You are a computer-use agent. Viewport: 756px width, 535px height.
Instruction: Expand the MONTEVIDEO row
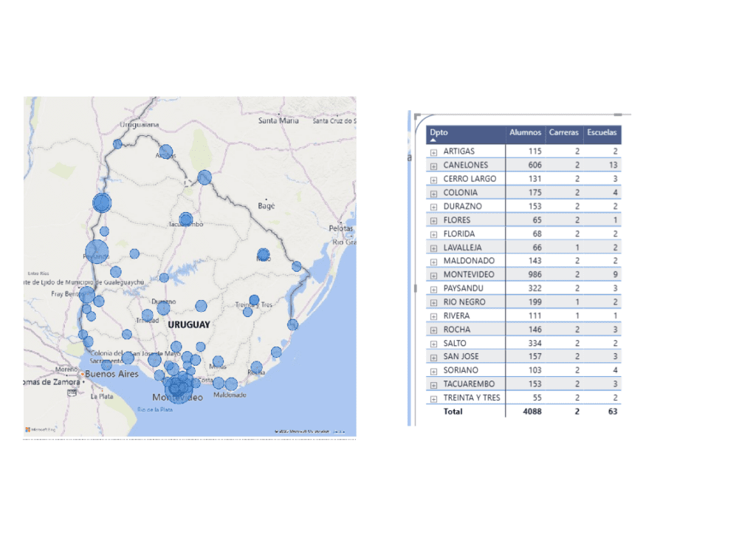coord(433,276)
